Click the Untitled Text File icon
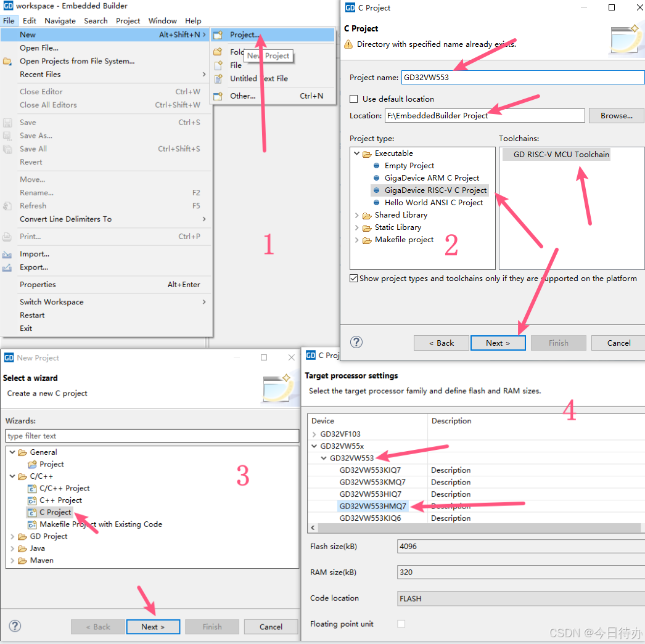 pos(218,78)
